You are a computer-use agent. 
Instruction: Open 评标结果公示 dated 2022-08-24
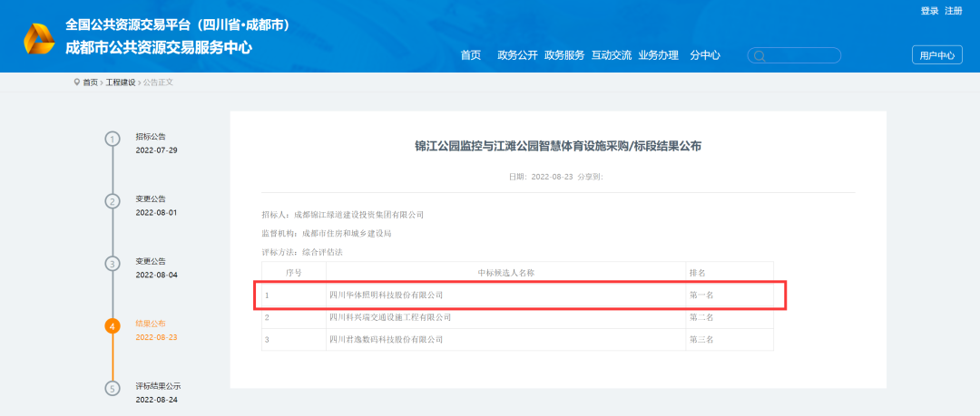pos(158,393)
